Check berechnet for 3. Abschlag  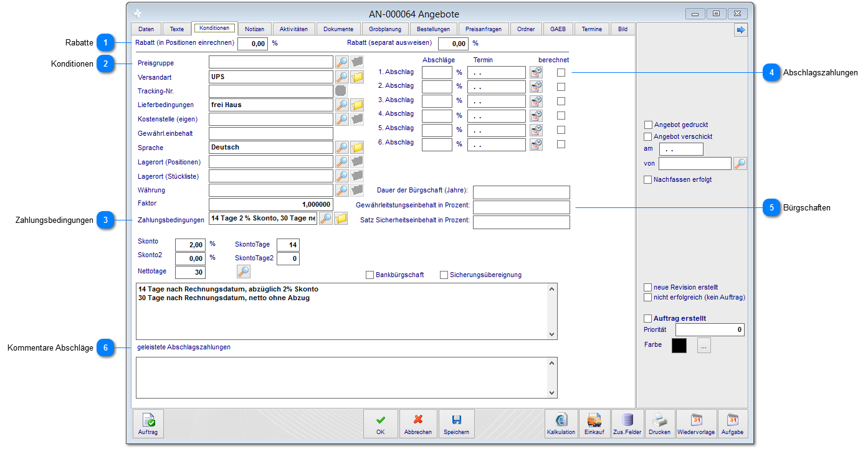pos(561,101)
